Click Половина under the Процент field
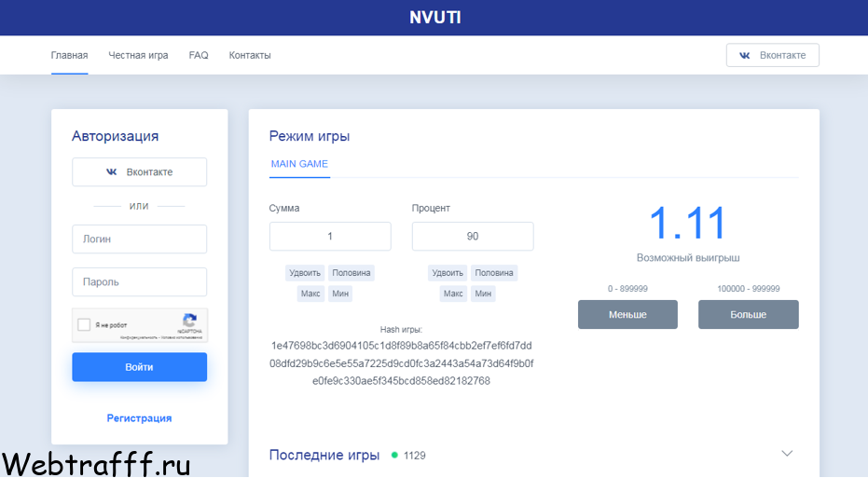 (x=494, y=273)
